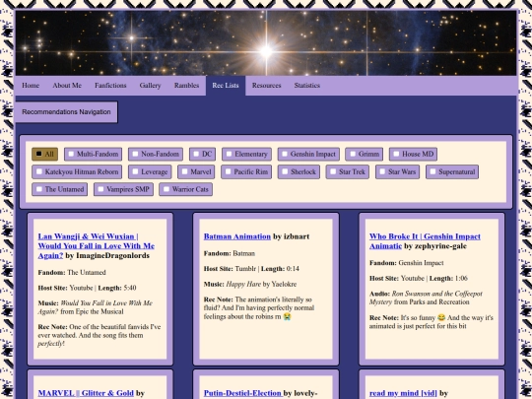
Task: Open the Resources page
Action: tap(266, 86)
